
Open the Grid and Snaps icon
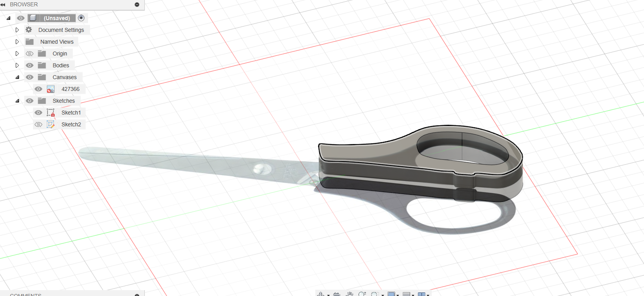point(407,294)
